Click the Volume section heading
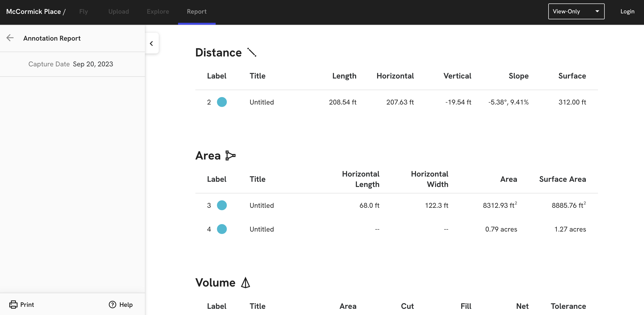644x315 pixels. point(215,283)
